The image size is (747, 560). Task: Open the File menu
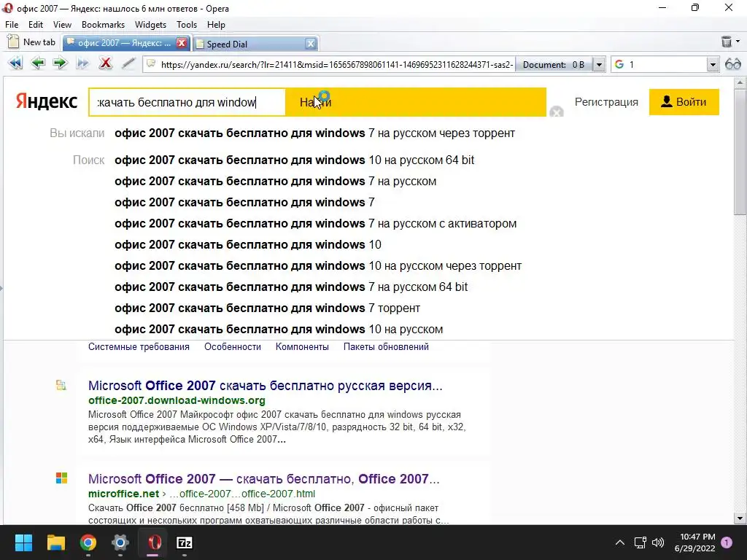click(x=12, y=25)
